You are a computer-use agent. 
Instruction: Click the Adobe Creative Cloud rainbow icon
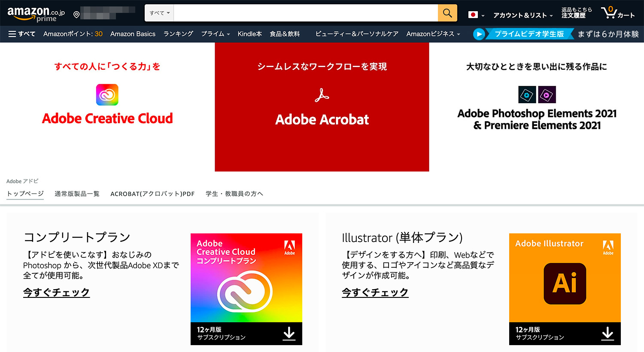[x=107, y=95]
